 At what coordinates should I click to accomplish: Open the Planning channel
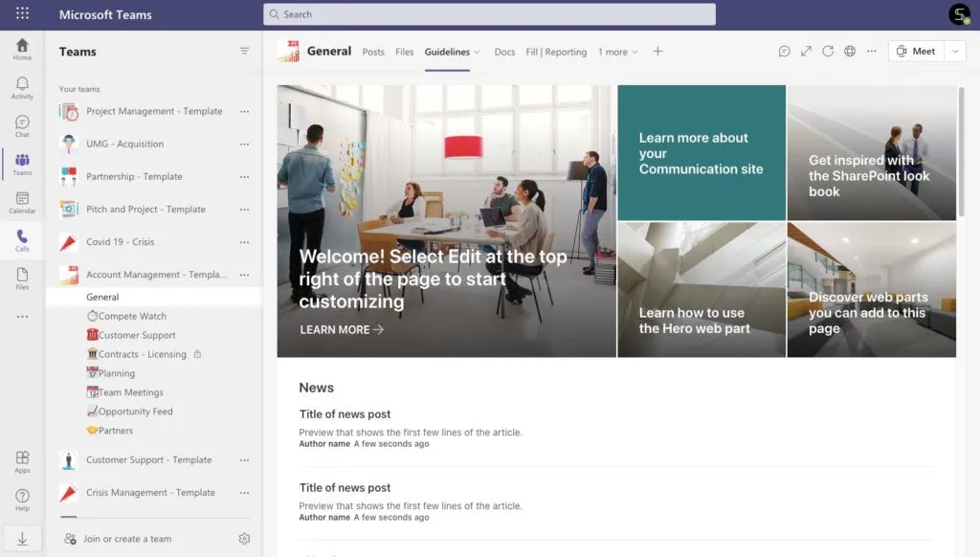click(111, 373)
